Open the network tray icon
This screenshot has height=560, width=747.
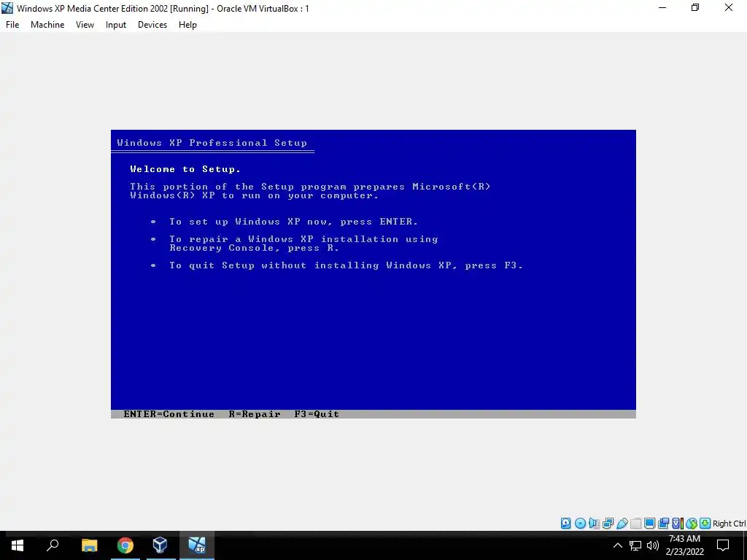[x=635, y=545]
